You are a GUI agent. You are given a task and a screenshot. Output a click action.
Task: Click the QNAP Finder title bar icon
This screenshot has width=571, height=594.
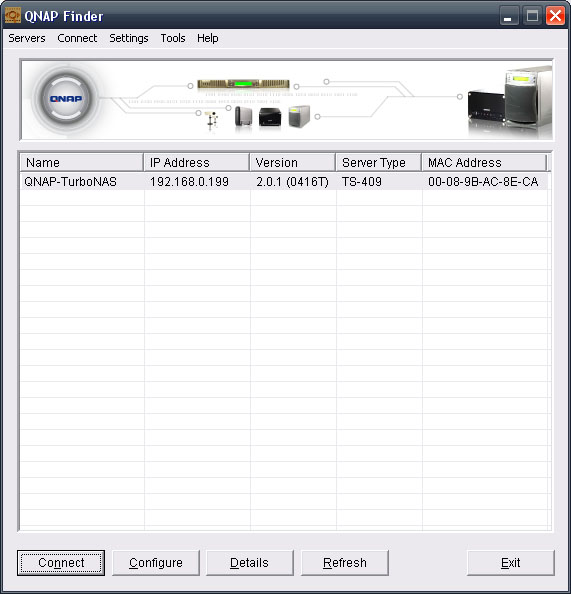13,16
